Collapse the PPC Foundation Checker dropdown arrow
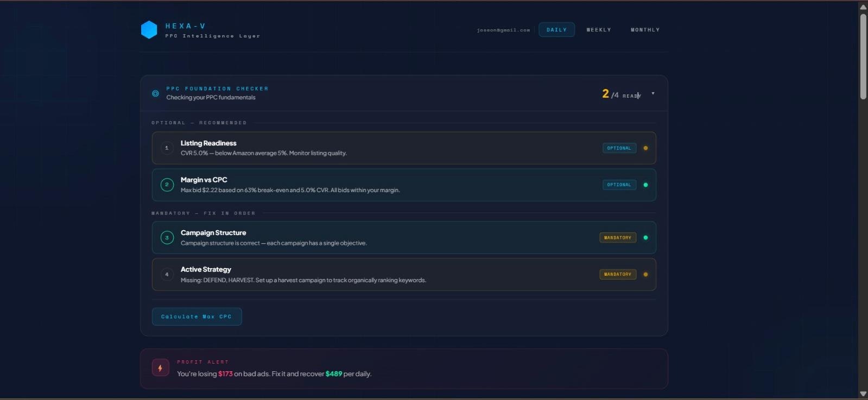The height and width of the screenshot is (400, 868). (x=653, y=93)
